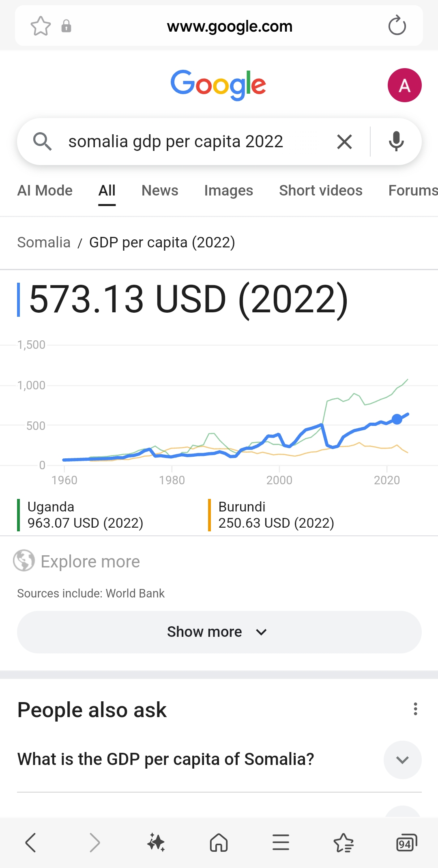Reload the page with refresh icon
The image size is (438, 868).
(397, 26)
